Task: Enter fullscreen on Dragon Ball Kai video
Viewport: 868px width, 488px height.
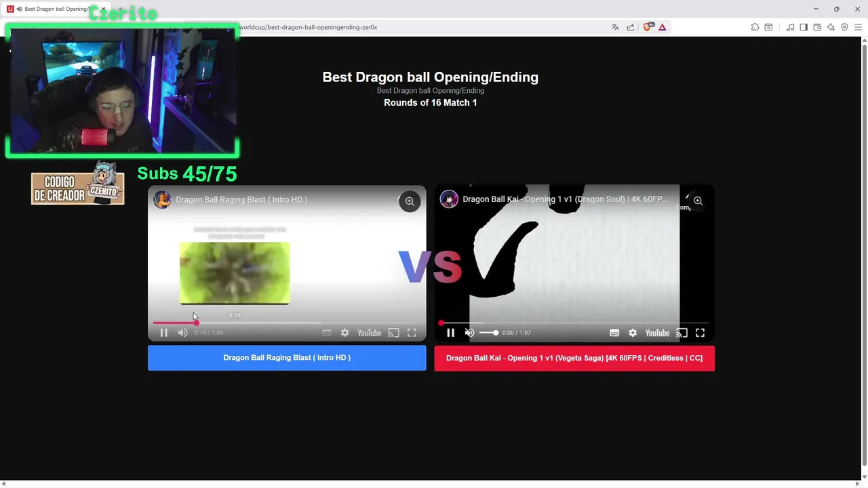Action: (x=700, y=333)
